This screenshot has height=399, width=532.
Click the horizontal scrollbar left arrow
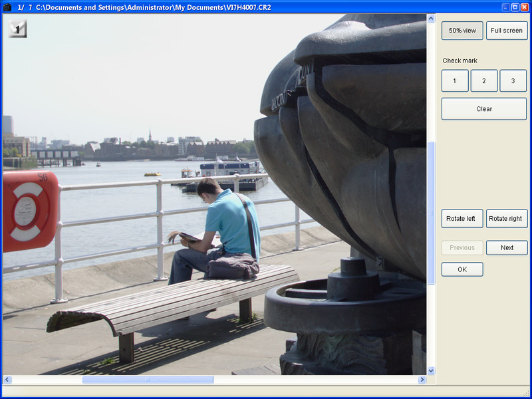tap(7, 379)
